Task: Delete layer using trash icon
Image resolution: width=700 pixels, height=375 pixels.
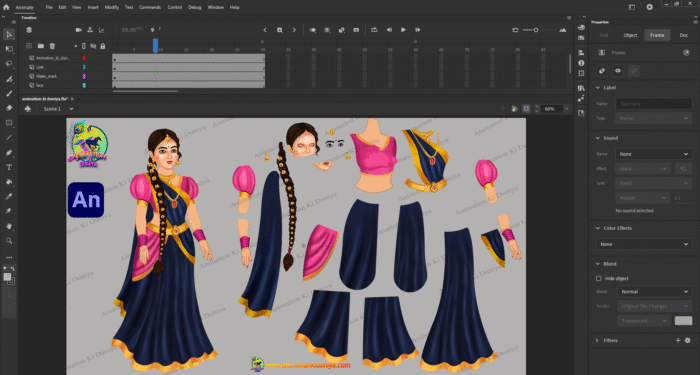Action: pos(52,46)
